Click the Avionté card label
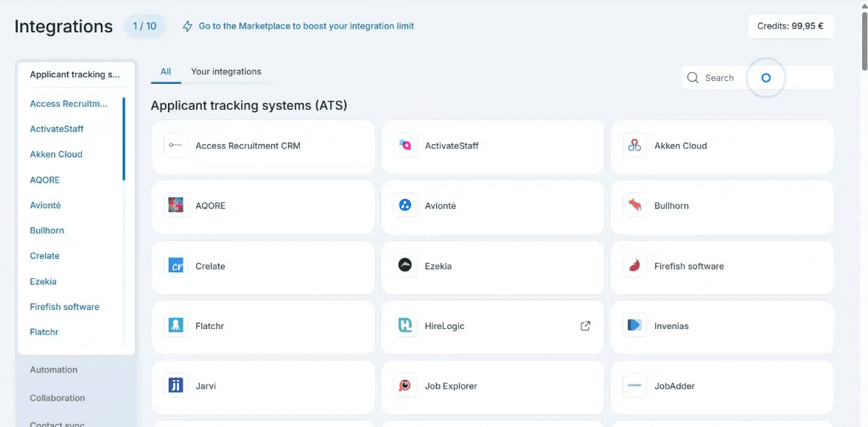 (440, 205)
